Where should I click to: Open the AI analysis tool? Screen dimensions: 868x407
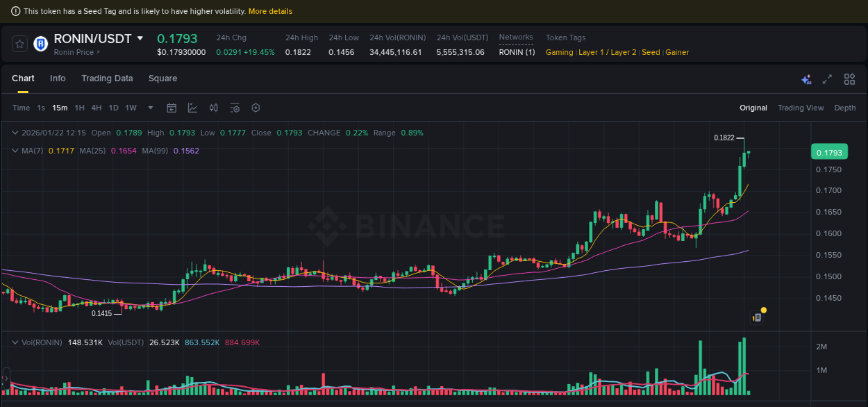pos(806,79)
